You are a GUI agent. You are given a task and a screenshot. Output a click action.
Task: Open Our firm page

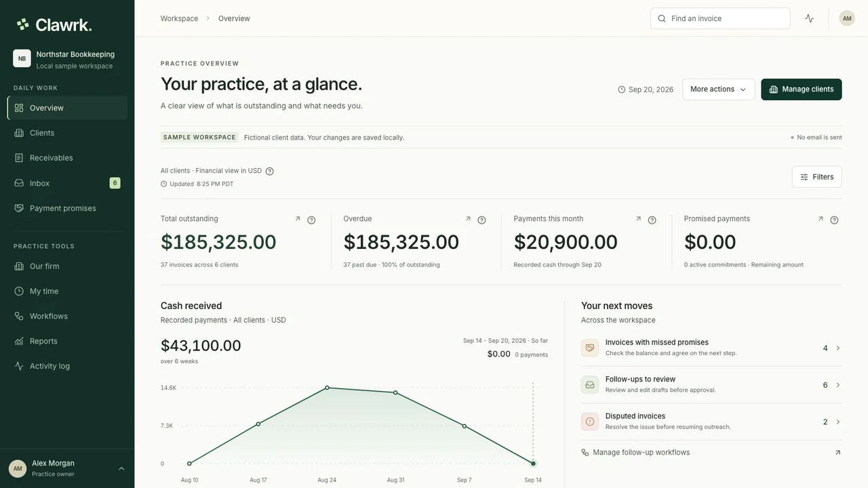click(67, 266)
